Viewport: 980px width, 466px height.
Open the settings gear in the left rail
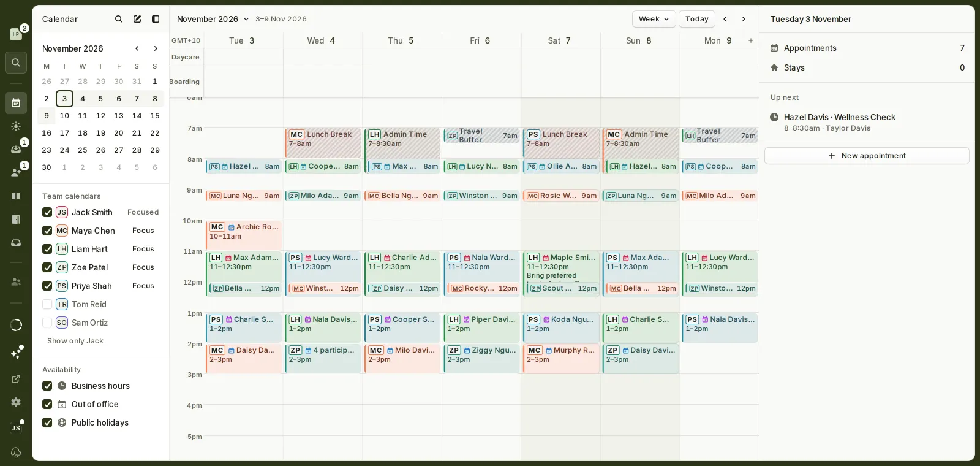tap(16, 402)
